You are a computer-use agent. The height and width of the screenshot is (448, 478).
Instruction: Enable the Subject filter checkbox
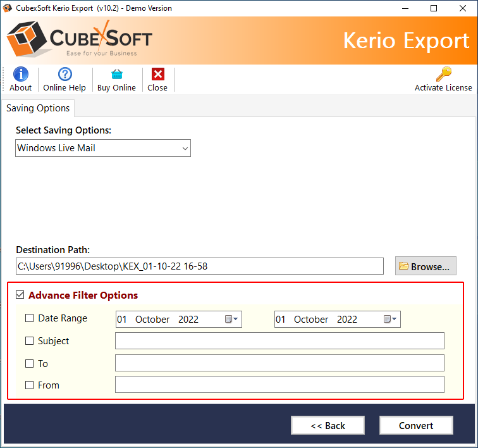click(29, 340)
